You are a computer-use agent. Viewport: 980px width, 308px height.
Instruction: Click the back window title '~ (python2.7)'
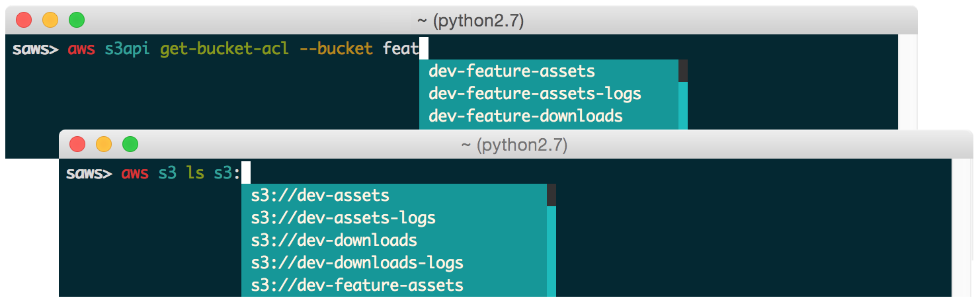470,21
